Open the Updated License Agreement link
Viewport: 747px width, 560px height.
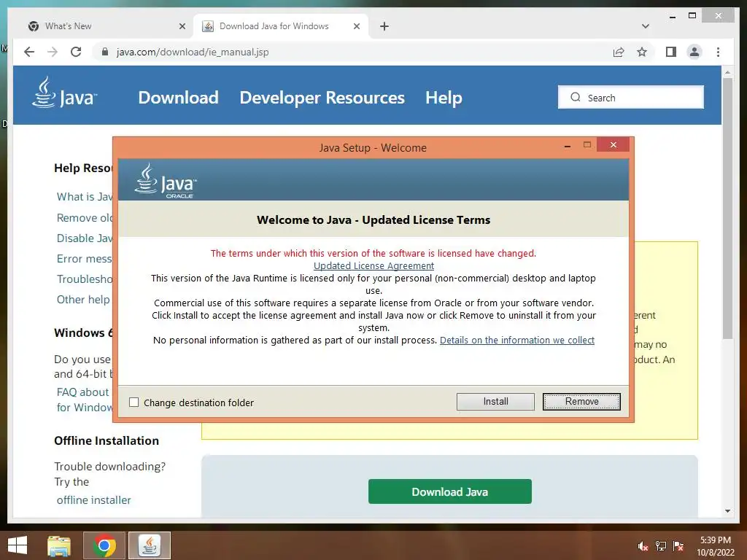[373, 265]
